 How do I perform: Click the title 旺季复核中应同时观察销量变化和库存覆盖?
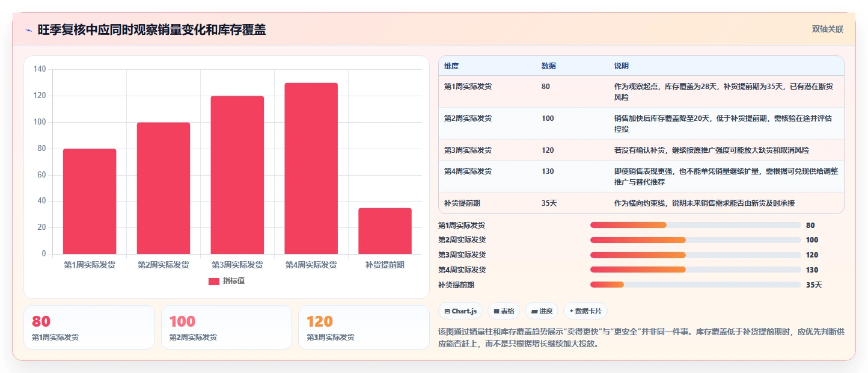pyautogui.click(x=151, y=29)
